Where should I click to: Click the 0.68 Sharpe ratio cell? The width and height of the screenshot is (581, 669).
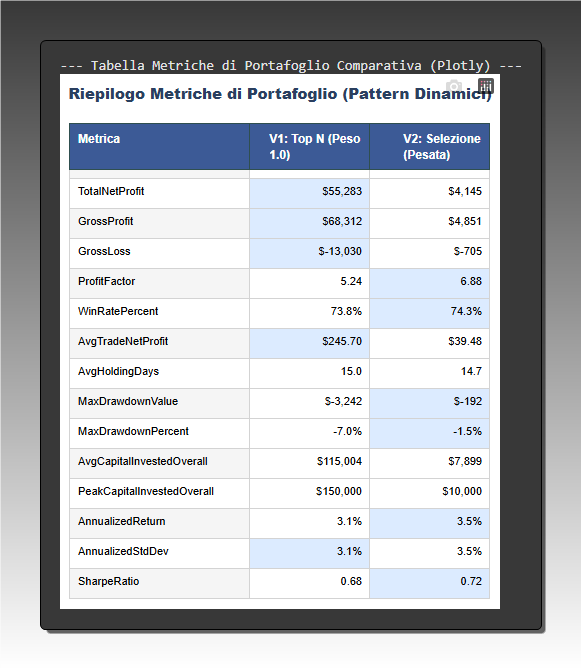coord(309,584)
